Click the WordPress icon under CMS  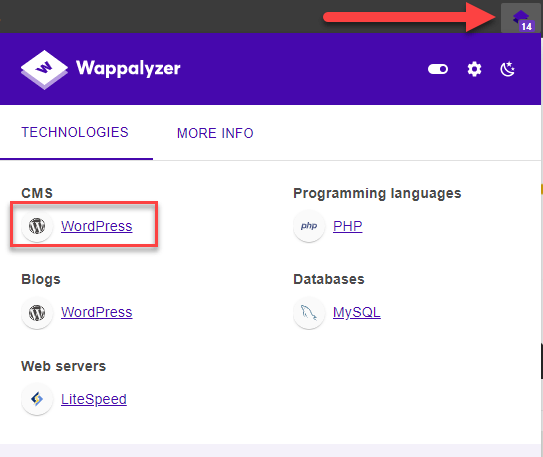[37, 226]
